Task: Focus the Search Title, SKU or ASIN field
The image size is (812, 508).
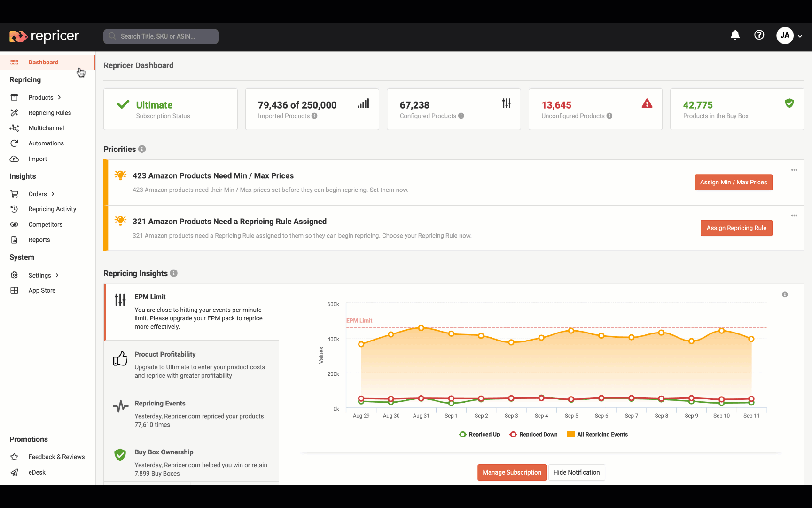Action: (x=161, y=36)
